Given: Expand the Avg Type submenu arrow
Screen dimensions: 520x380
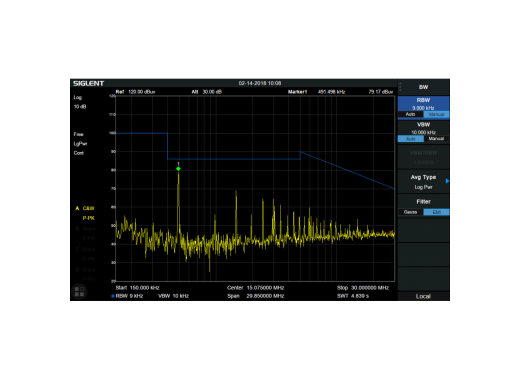Looking at the screenshot, I should pos(447,181).
